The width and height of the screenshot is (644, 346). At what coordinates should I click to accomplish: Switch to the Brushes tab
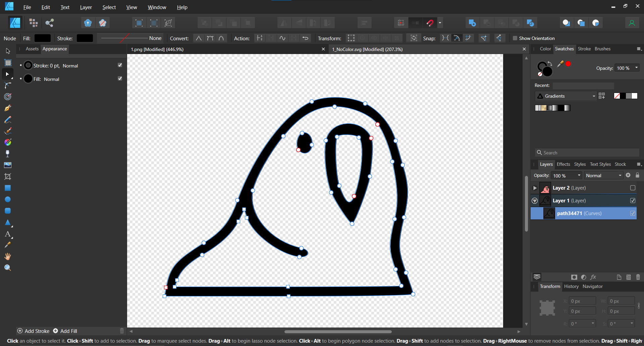click(x=602, y=49)
